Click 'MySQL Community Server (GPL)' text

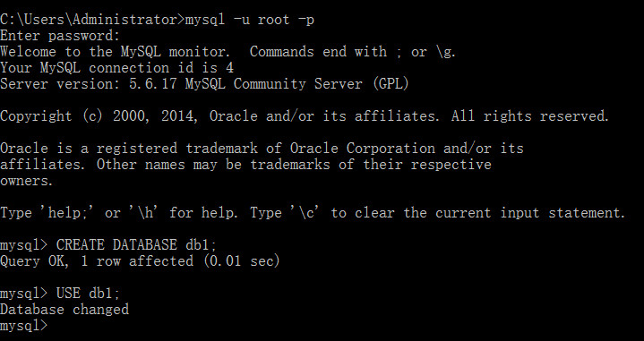click(297, 84)
